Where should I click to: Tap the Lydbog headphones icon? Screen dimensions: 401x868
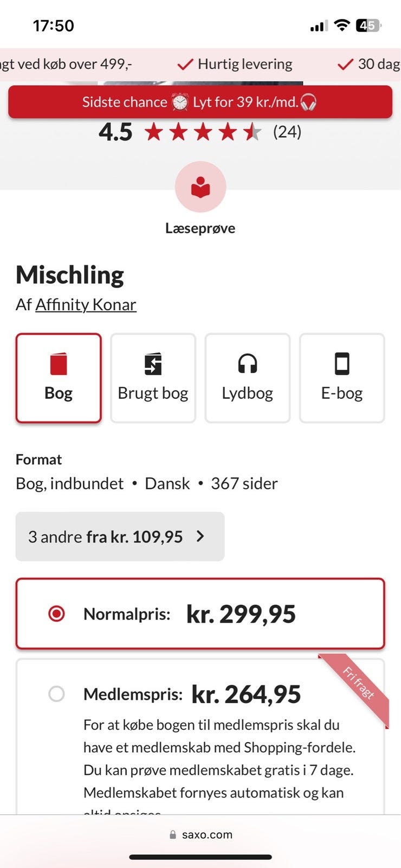pos(247,363)
